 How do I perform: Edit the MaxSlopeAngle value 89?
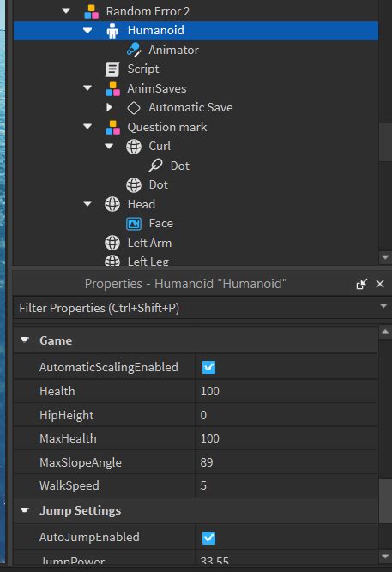pos(286,462)
